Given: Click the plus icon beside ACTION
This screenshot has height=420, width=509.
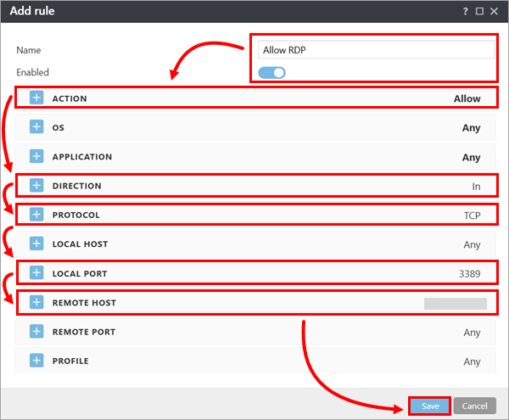Looking at the screenshot, I should coord(36,98).
